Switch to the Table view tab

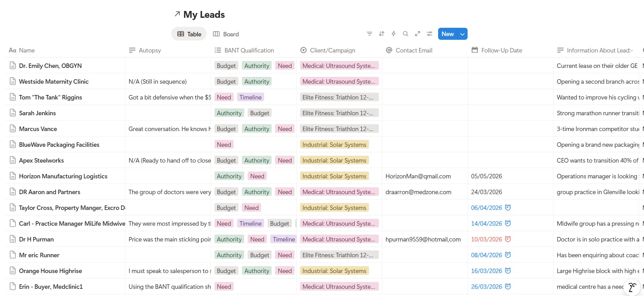click(189, 34)
